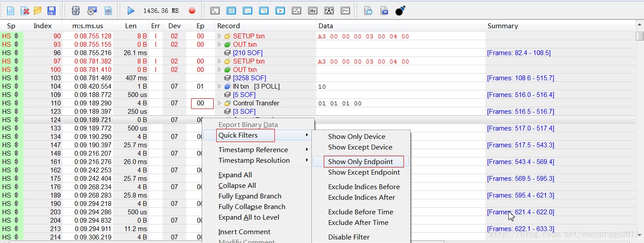Click summary Frames: 516.0 - 516.4
644x243 pixels.
[521, 95]
